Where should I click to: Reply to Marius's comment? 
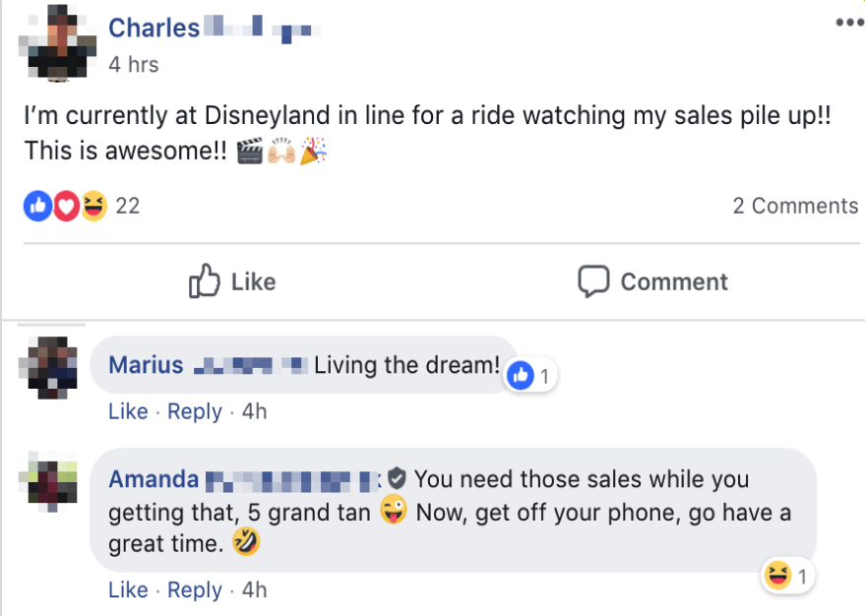coord(195,411)
